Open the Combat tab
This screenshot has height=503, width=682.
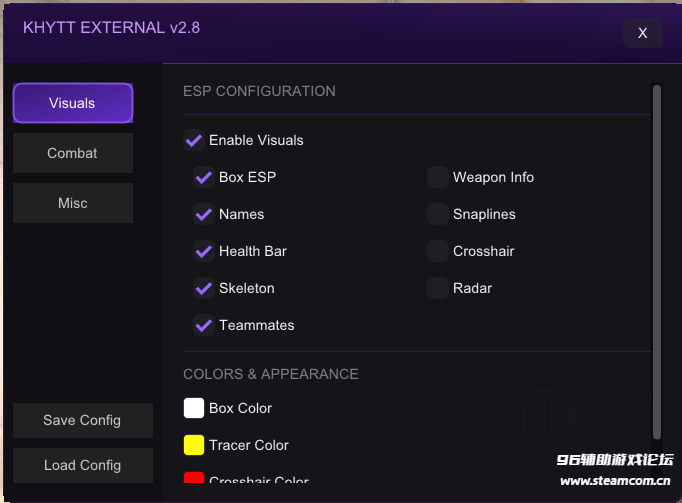pos(72,153)
